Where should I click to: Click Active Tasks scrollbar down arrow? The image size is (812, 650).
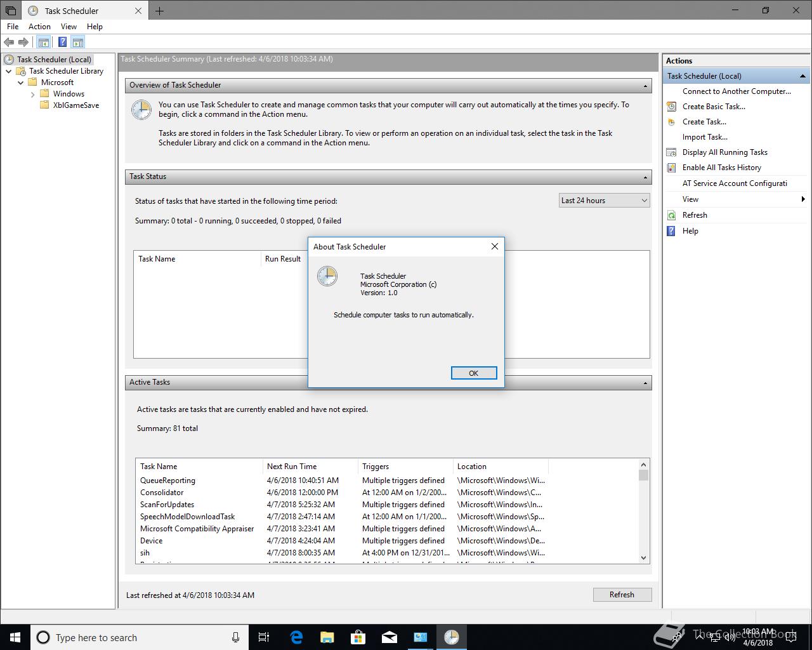[x=643, y=558]
